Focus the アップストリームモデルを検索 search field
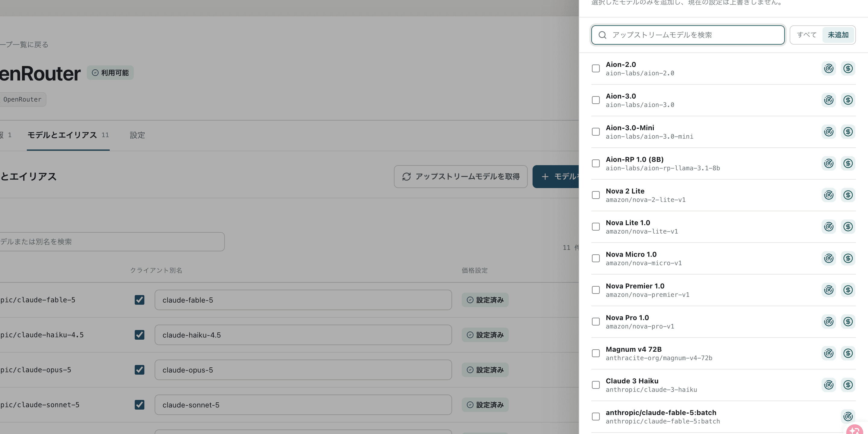 point(688,35)
